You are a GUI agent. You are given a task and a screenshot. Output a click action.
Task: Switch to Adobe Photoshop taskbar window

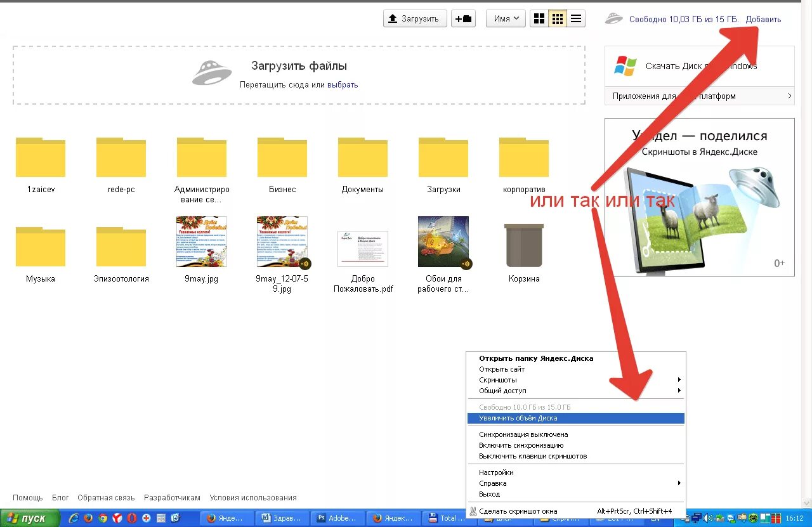pyautogui.click(x=338, y=518)
